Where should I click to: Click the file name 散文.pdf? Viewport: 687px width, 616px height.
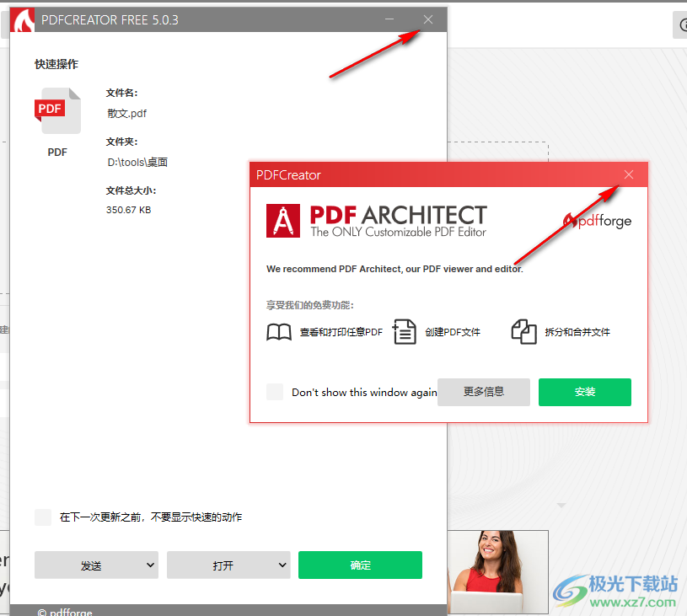tap(127, 114)
